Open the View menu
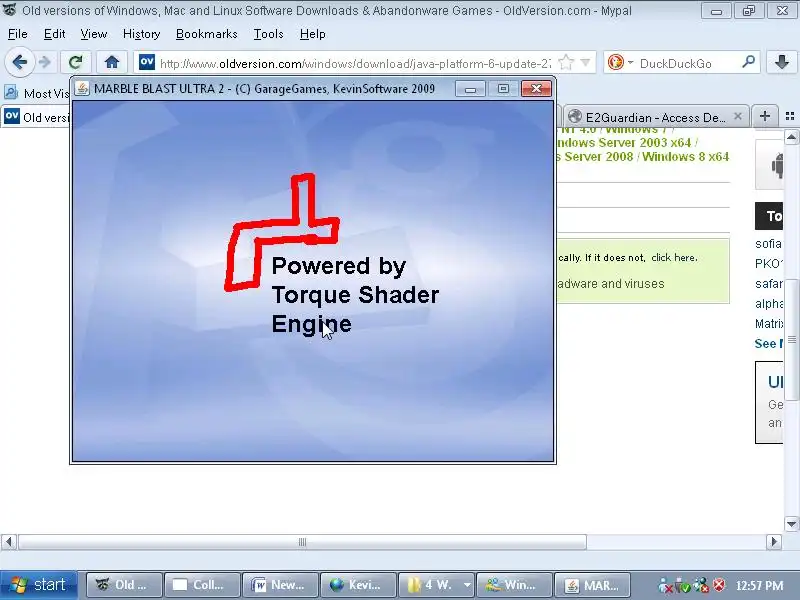 point(93,34)
